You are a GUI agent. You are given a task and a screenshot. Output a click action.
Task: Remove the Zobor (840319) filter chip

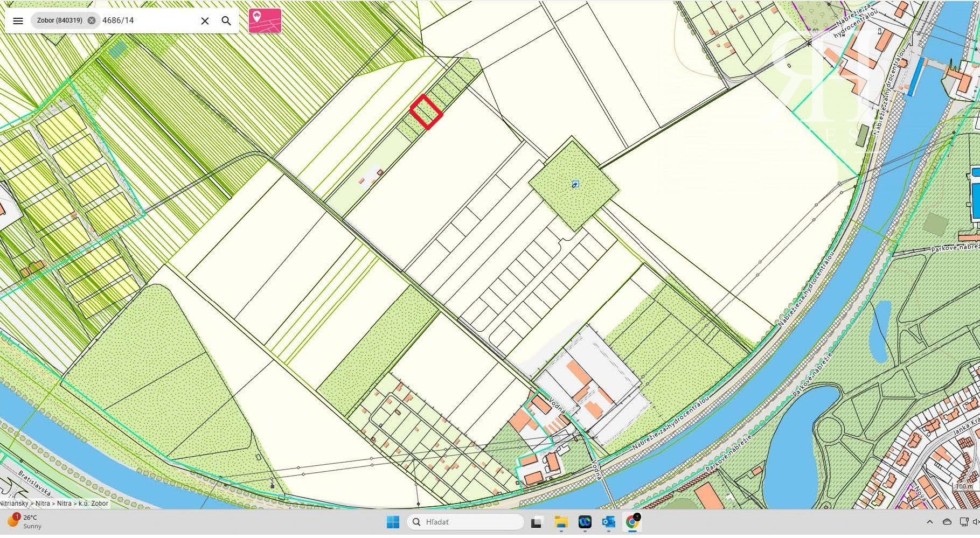tap(92, 20)
